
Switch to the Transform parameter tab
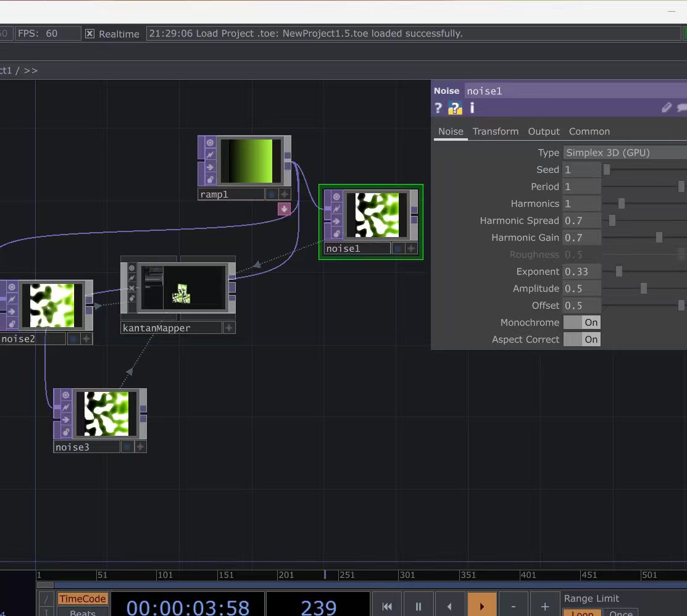click(x=496, y=131)
